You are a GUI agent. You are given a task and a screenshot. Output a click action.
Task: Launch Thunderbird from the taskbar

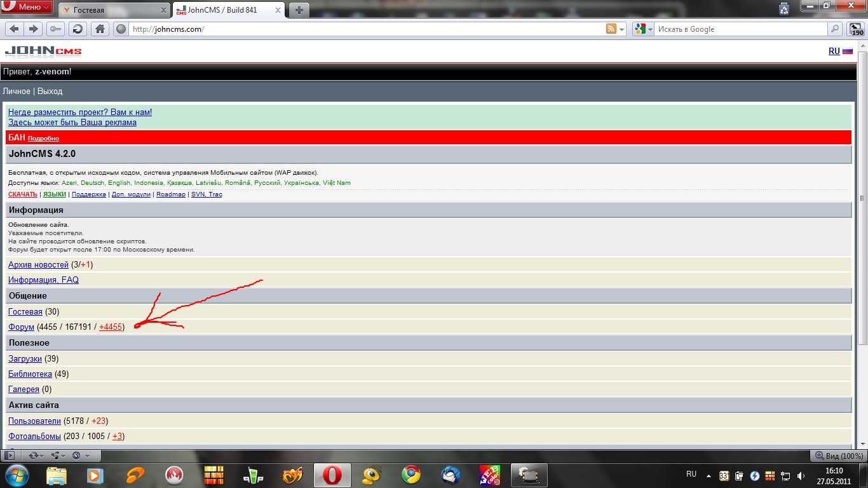[451, 475]
